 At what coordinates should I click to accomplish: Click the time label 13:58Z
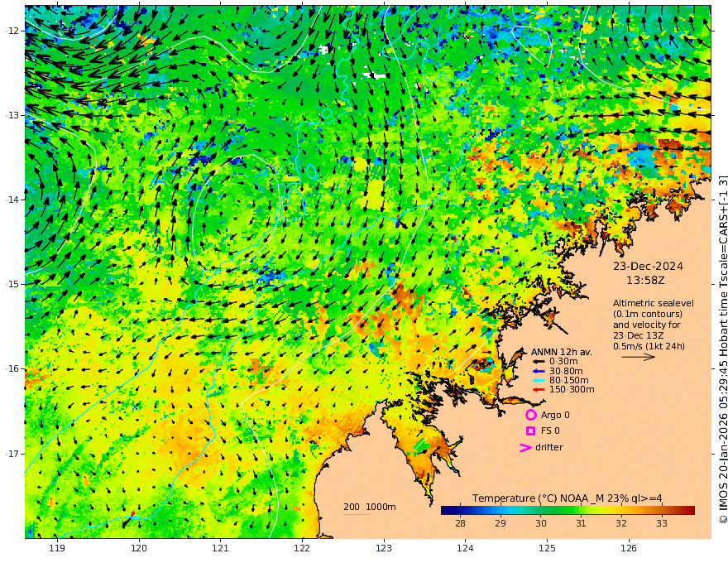pyautogui.click(x=645, y=281)
